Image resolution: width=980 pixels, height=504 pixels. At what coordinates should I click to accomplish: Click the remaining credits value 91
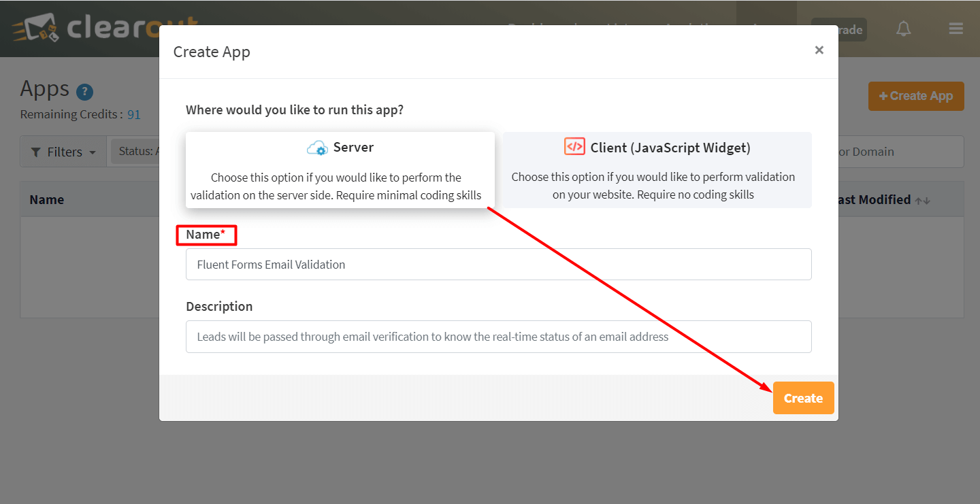(x=133, y=114)
